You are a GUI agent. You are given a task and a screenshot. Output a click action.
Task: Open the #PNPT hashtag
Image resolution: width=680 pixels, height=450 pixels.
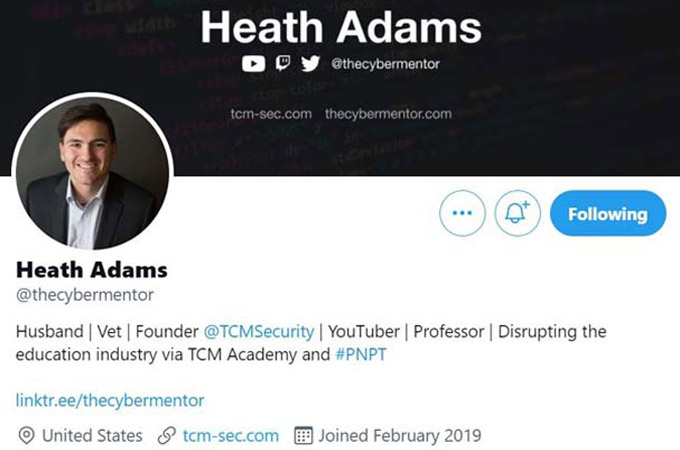click(x=361, y=355)
